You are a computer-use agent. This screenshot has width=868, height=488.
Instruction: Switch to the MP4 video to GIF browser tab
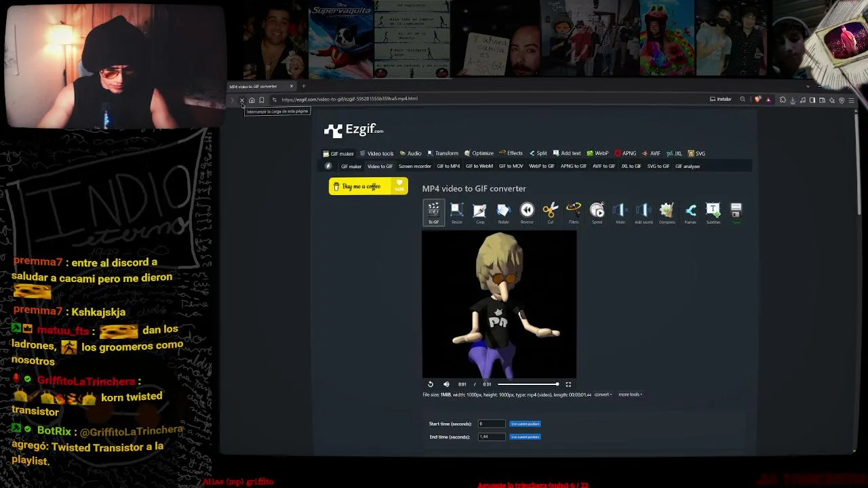point(261,86)
